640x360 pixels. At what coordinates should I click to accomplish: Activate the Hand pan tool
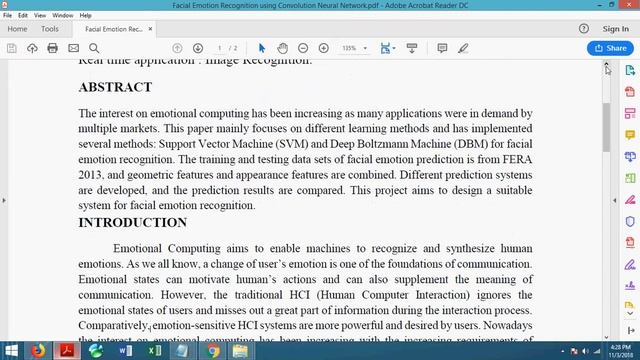(282, 48)
